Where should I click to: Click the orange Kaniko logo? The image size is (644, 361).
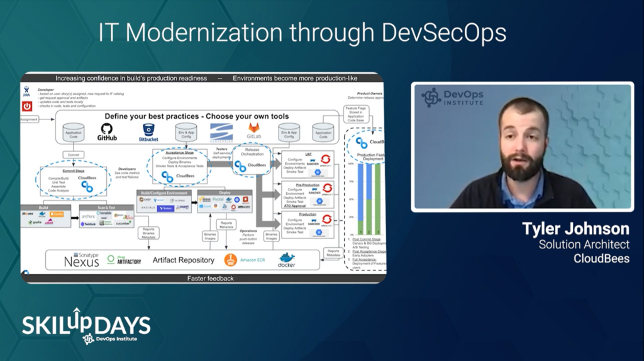coord(57,214)
